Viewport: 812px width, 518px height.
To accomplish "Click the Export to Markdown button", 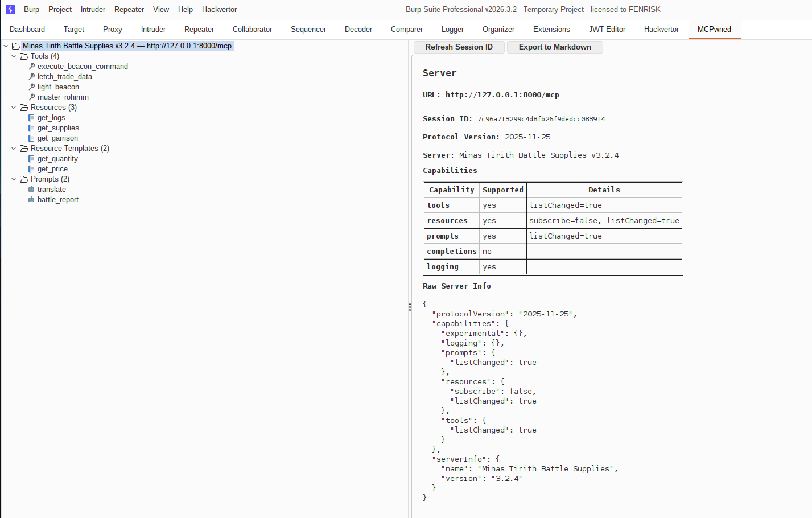I will tap(555, 47).
